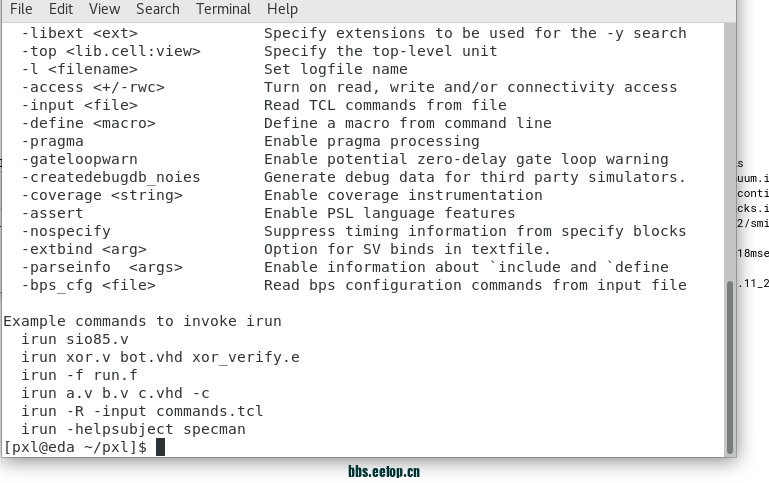769x483 pixels.
Task: Click the '-libext <ext>' option line
Action: [x=354, y=33]
